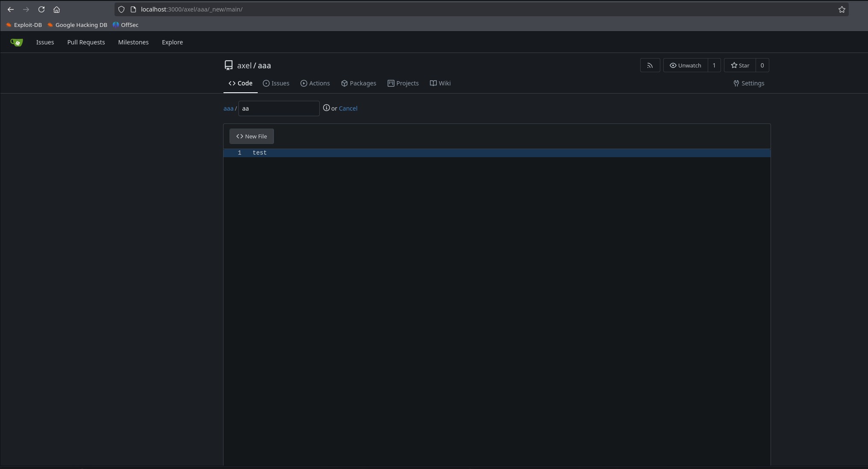Focus the filename input field
The width and height of the screenshot is (868, 469).
[279, 108]
